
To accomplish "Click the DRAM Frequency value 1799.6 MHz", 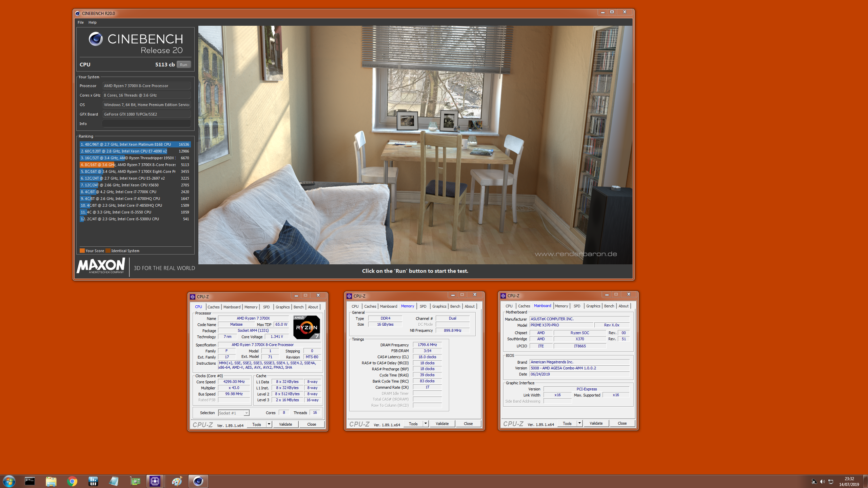I will pos(427,345).
